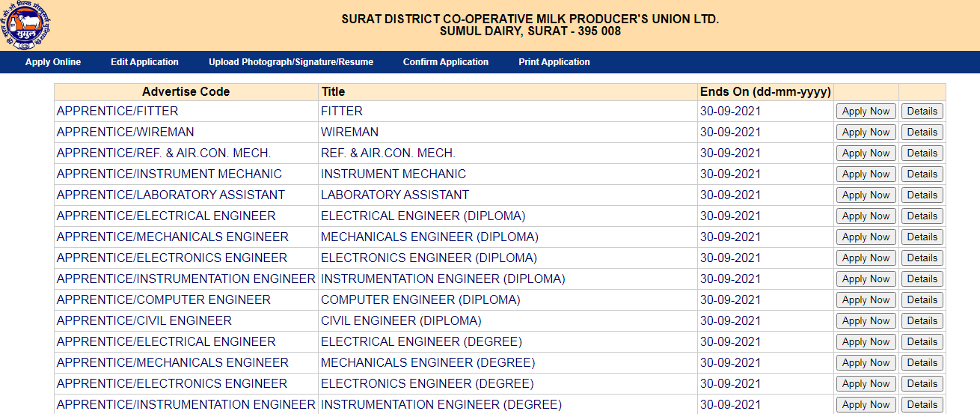Screen dimensions: 980x414
Task: Show Details for INSTRUMENTATION ENGINEER (DEGREE)
Action: point(922,405)
